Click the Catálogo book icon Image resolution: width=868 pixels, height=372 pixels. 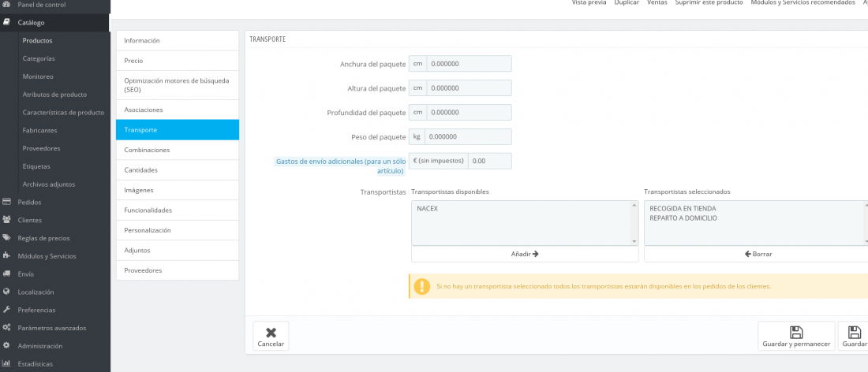tap(6, 23)
